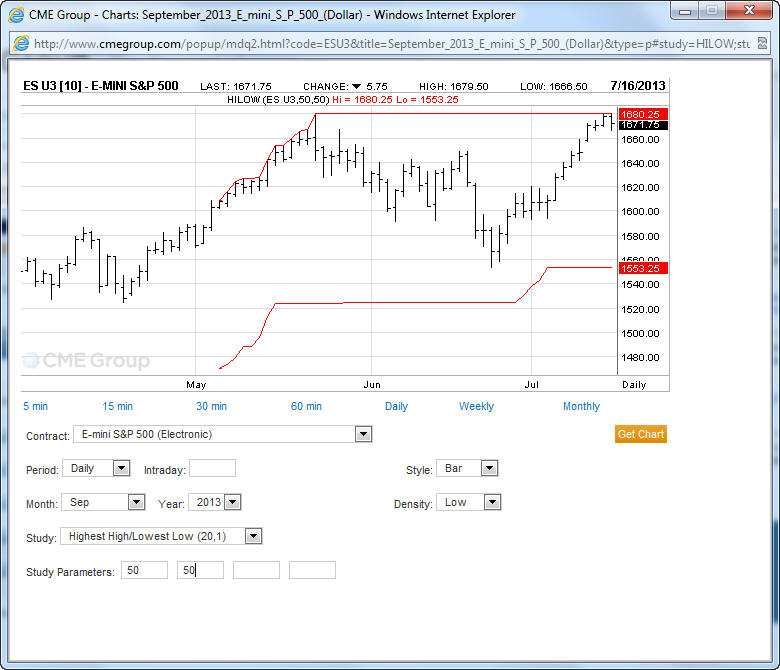Select the 30 min interval link
Screen dimensions: 780x670
211,406
